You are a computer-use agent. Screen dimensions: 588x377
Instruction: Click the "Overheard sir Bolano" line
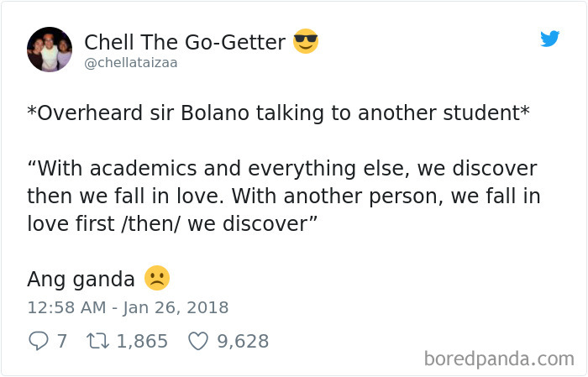click(278, 113)
